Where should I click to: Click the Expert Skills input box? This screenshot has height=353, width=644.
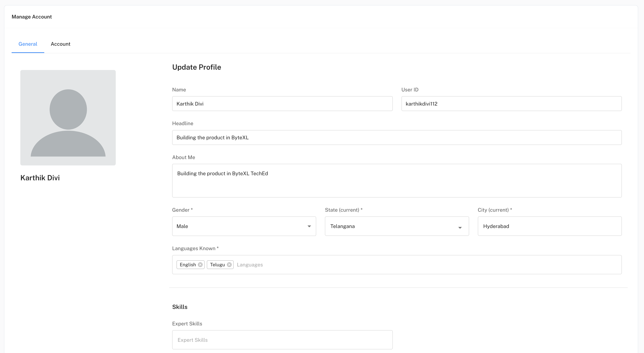click(x=282, y=340)
